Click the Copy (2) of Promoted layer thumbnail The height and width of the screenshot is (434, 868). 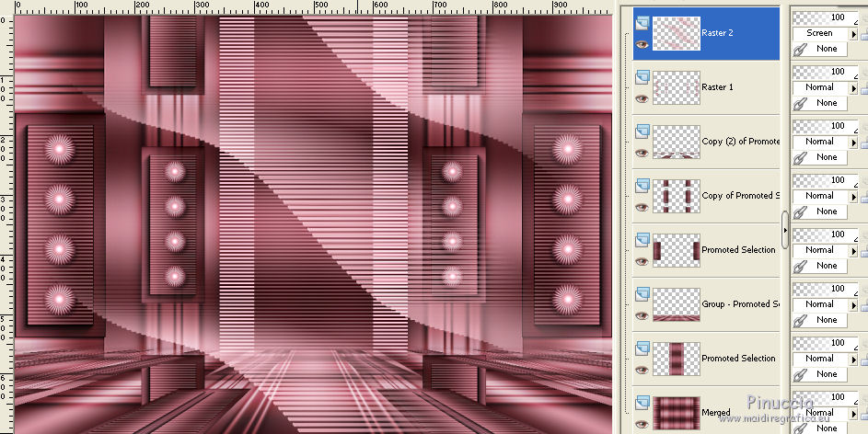(677, 142)
